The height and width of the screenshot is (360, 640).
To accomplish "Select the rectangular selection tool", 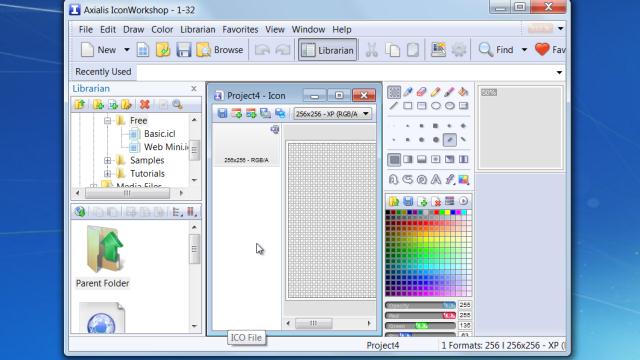I will [x=394, y=92].
